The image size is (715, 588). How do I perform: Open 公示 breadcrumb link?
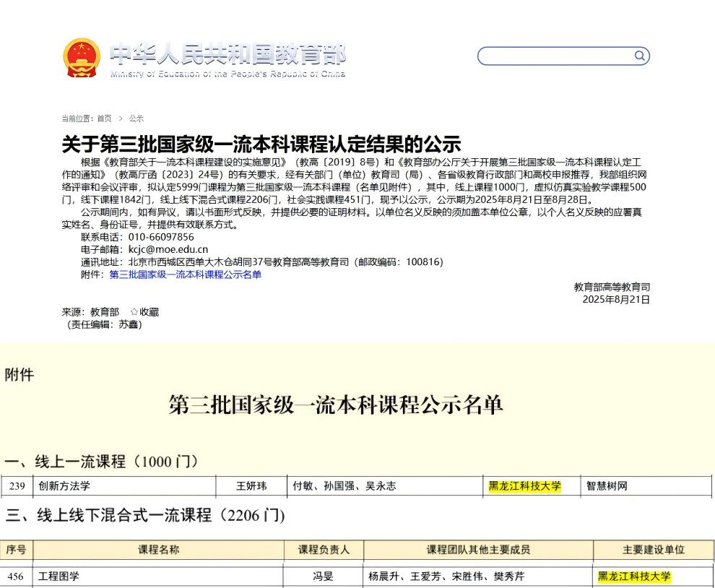(136, 118)
